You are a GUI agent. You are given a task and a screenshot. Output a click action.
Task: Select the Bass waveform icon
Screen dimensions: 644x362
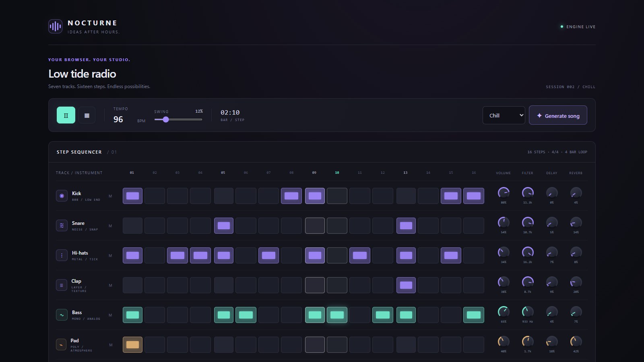pos(62,315)
